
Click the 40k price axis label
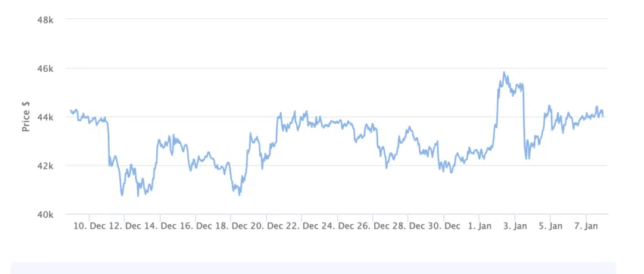click(46, 214)
